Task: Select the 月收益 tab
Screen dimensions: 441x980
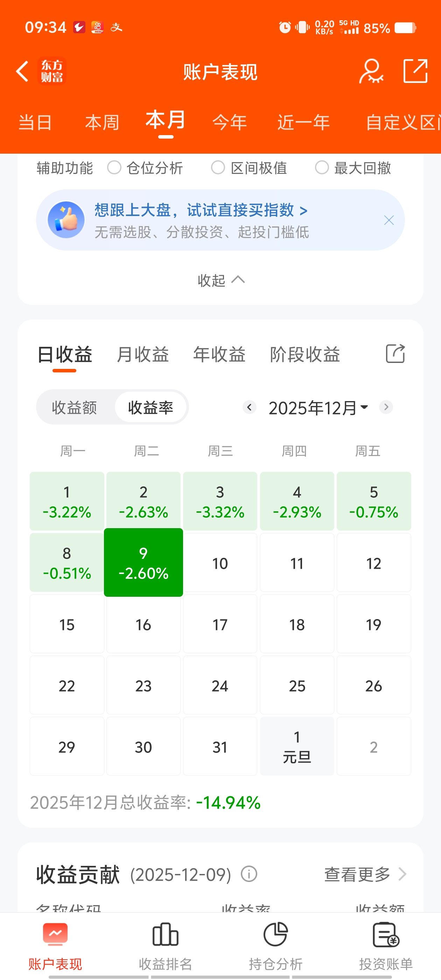Action: point(143,355)
